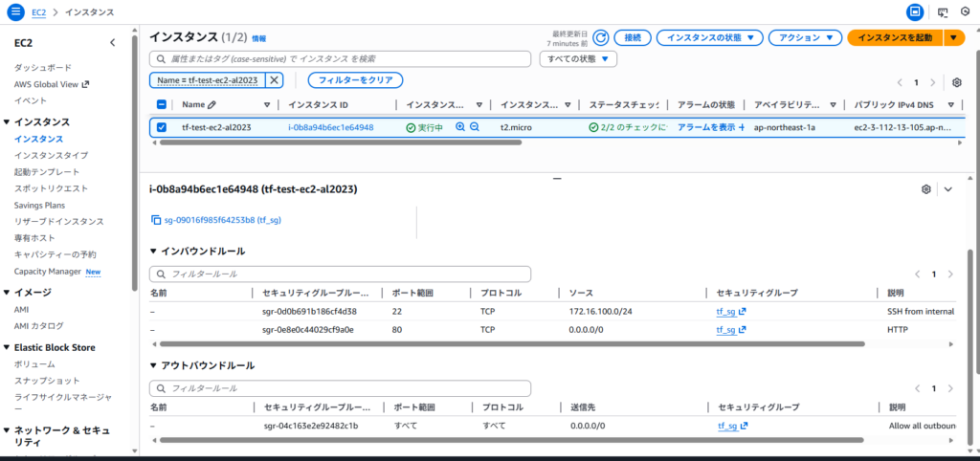Collapse the インバウンドルール section
The height and width of the screenshot is (461, 980).
[x=154, y=251]
